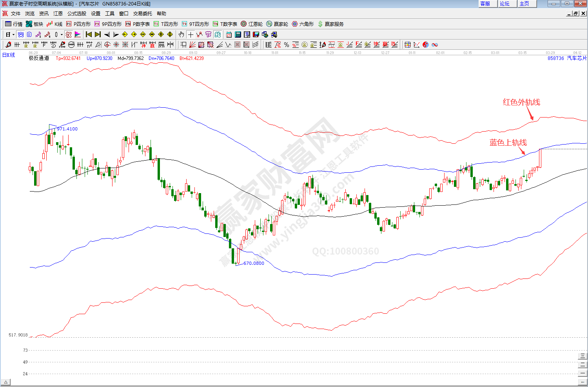
Task: Click the 客服 link button
Action: coord(485,4)
